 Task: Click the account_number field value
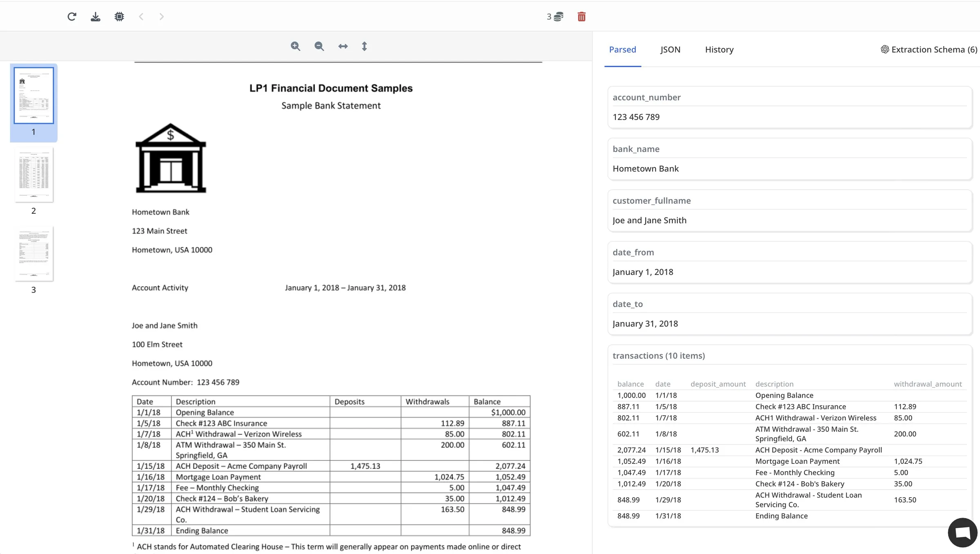click(636, 116)
